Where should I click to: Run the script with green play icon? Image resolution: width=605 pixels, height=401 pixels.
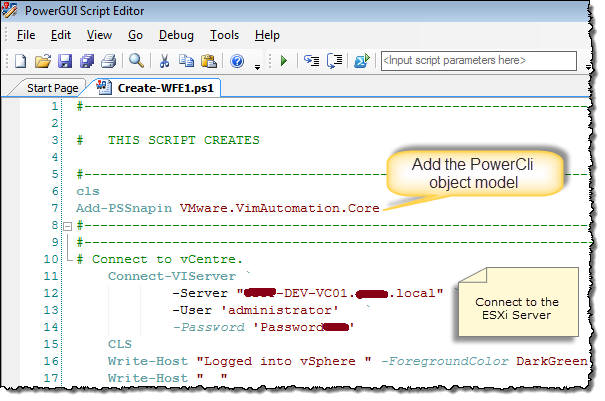(284, 61)
